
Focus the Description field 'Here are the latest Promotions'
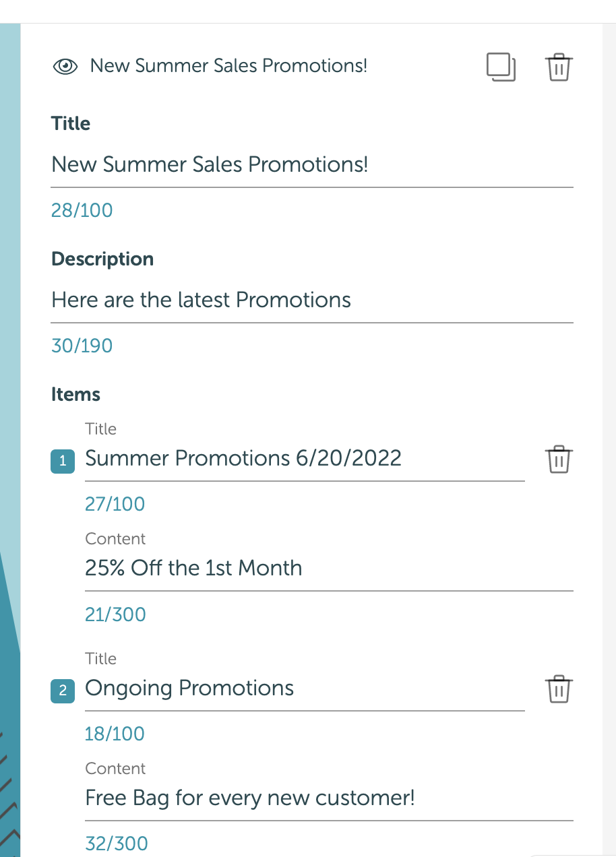point(312,300)
